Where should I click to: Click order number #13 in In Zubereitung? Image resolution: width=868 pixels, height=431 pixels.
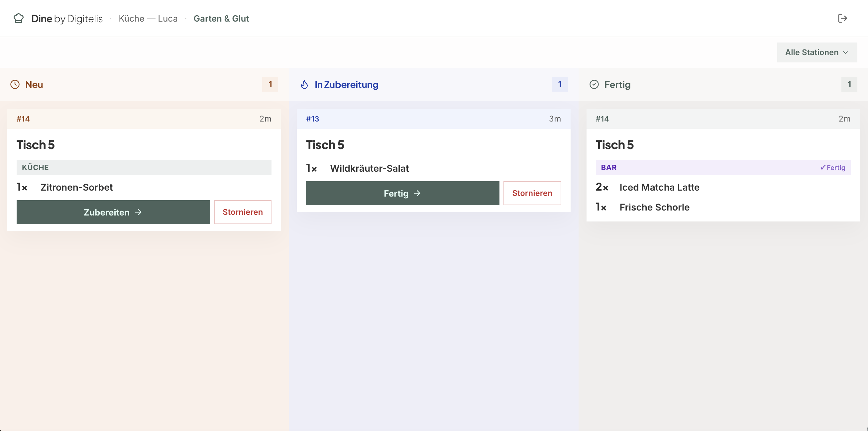(312, 119)
